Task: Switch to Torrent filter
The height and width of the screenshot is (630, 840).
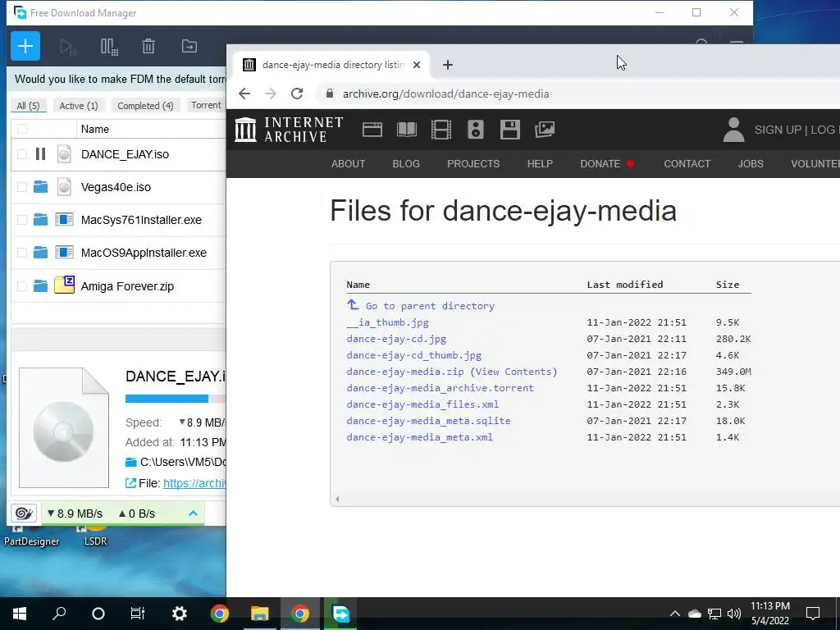Action: click(x=206, y=106)
